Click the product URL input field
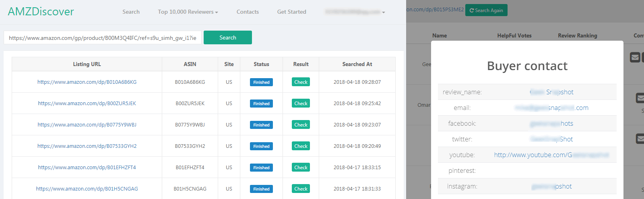The width and height of the screenshot is (644, 199). (103, 37)
